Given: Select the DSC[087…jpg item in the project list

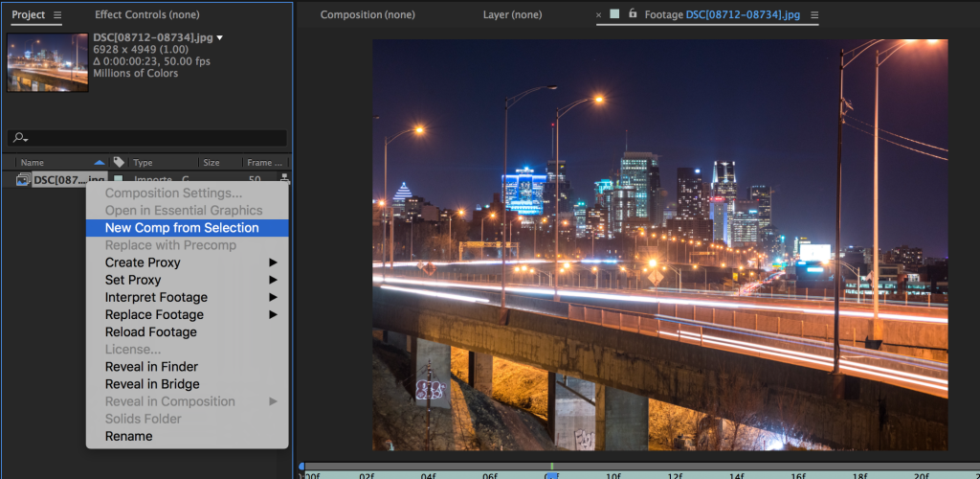Looking at the screenshot, I should tap(69, 180).
